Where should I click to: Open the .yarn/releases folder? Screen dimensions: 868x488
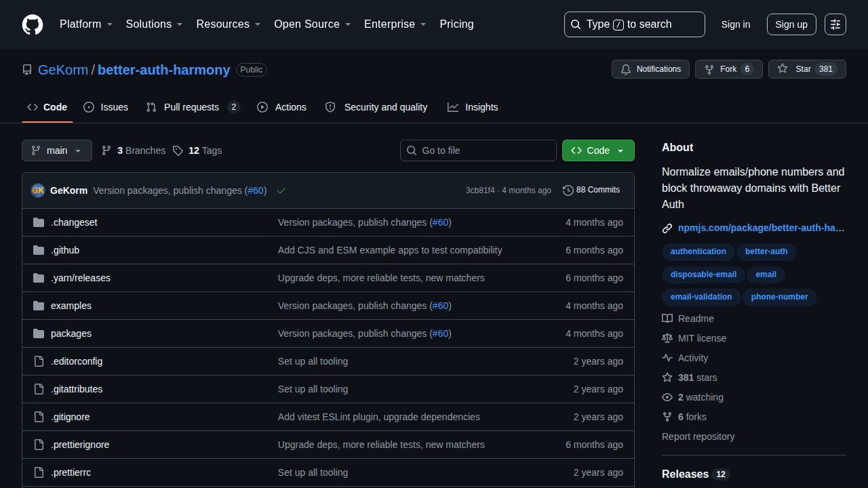click(81, 278)
